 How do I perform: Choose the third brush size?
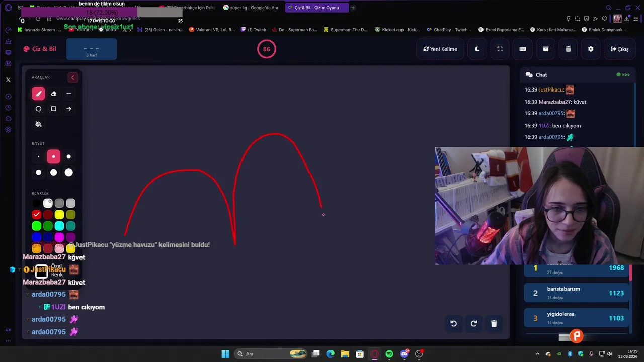point(69,156)
